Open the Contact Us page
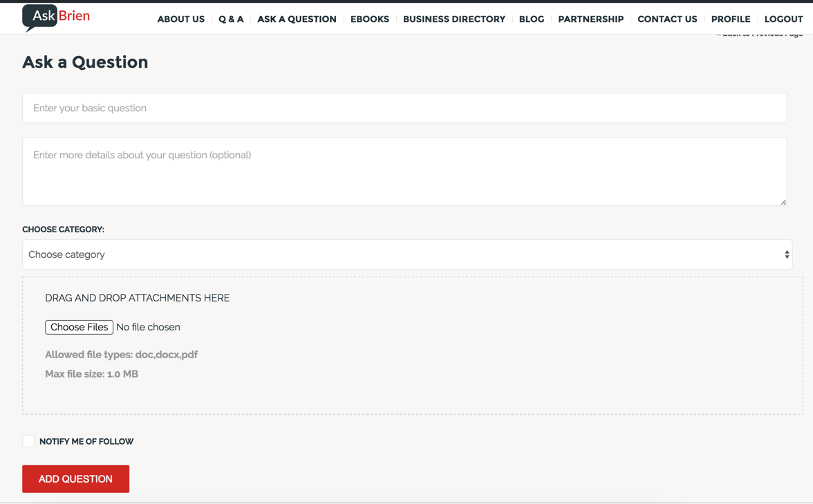This screenshot has width=813, height=504. (666, 19)
